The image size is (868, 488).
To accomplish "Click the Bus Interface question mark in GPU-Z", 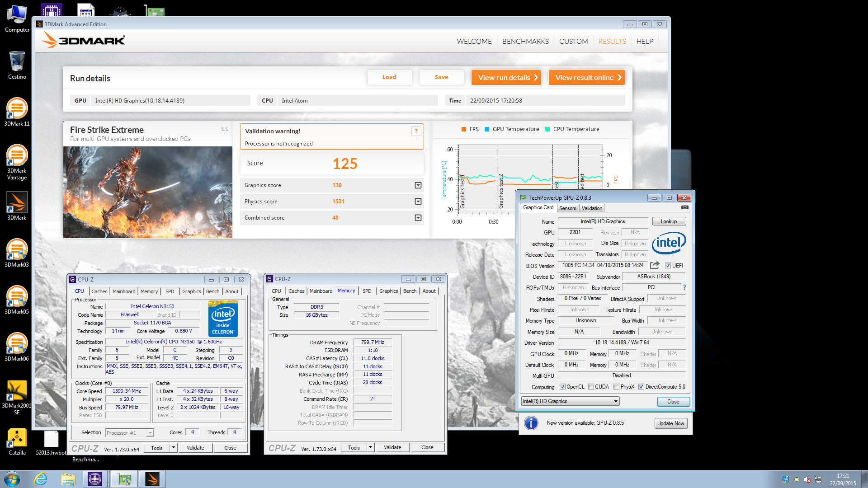I will coord(684,287).
